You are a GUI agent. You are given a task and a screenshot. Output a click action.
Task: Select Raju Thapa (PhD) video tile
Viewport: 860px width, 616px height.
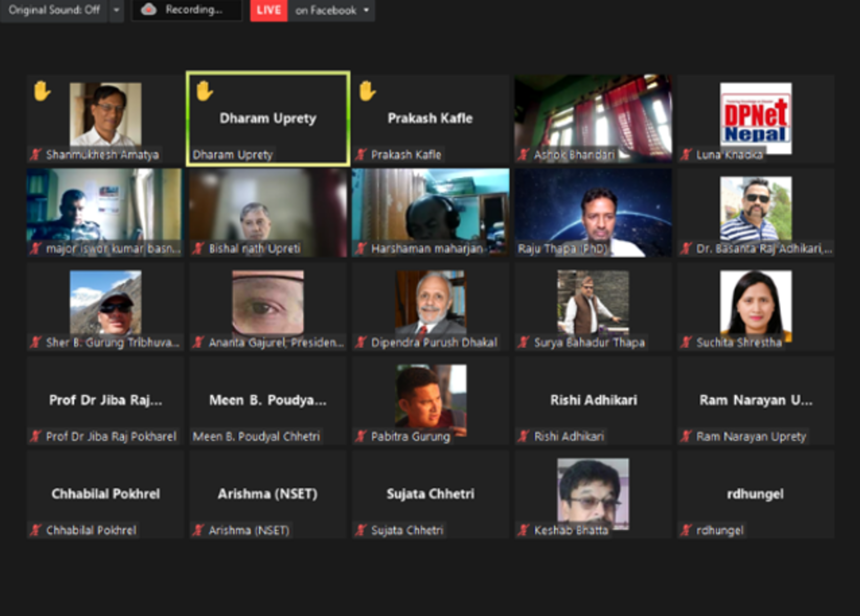[x=593, y=212]
